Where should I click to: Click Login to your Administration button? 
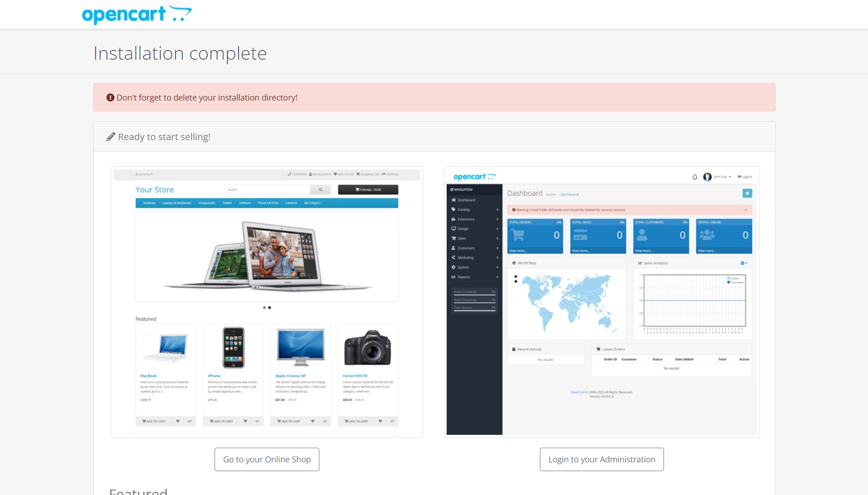pyautogui.click(x=601, y=459)
